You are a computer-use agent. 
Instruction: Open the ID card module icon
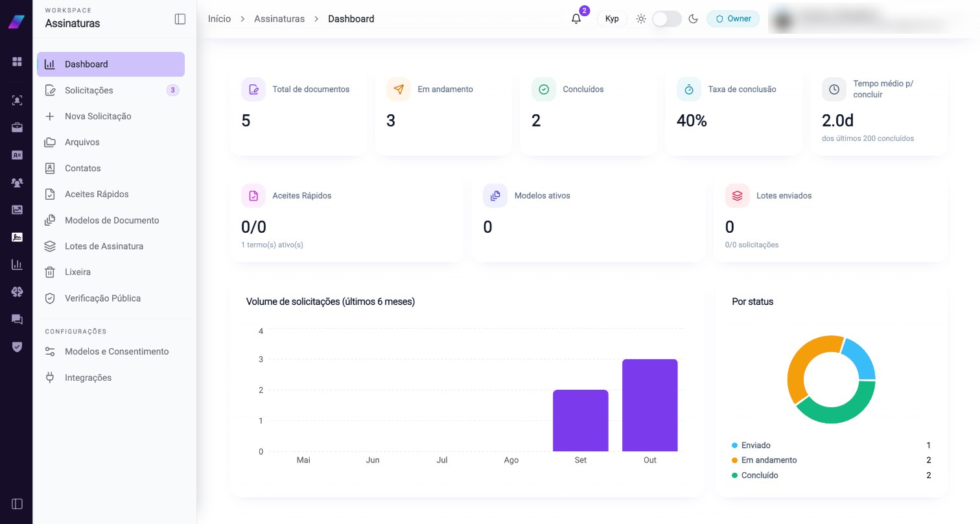(17, 155)
